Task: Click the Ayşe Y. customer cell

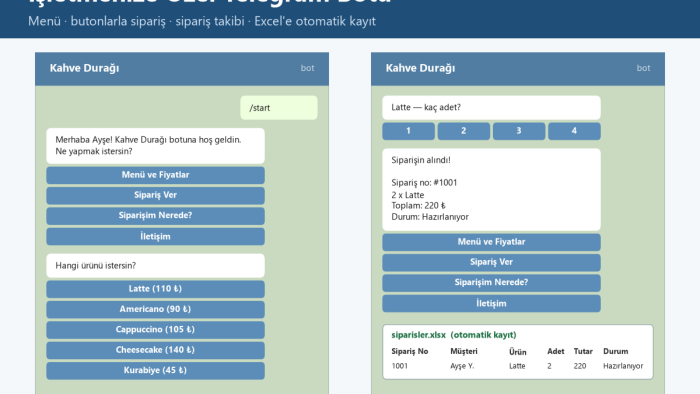Action: (x=462, y=366)
